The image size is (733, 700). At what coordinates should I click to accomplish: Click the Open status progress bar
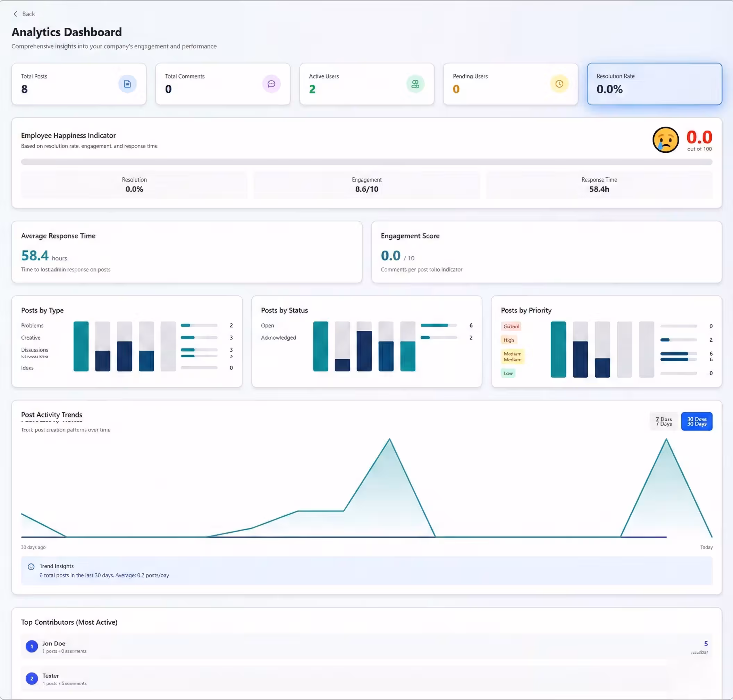coord(439,325)
